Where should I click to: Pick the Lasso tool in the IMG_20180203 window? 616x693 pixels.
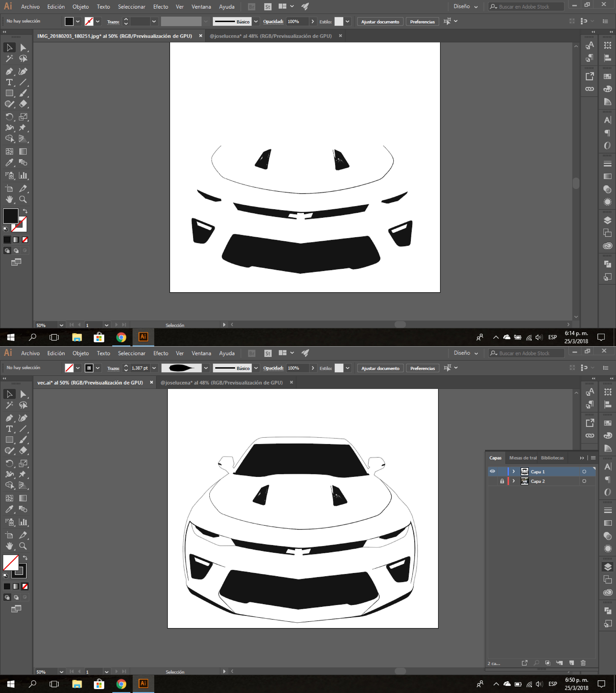23,59
